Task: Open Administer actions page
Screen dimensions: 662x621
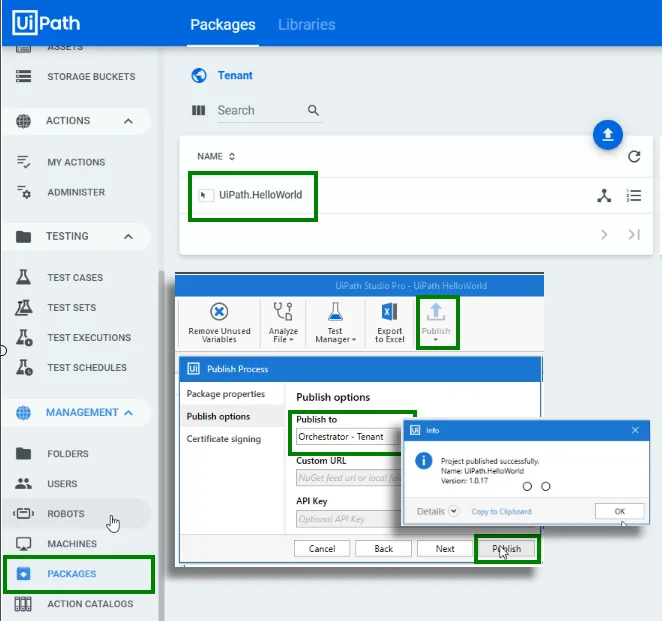Action: (x=76, y=192)
